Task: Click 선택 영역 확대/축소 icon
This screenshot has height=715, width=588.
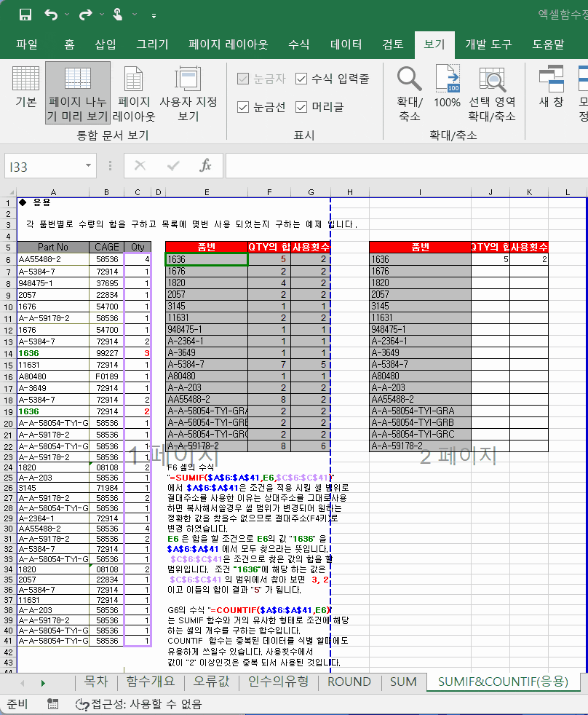Action: coord(492,93)
